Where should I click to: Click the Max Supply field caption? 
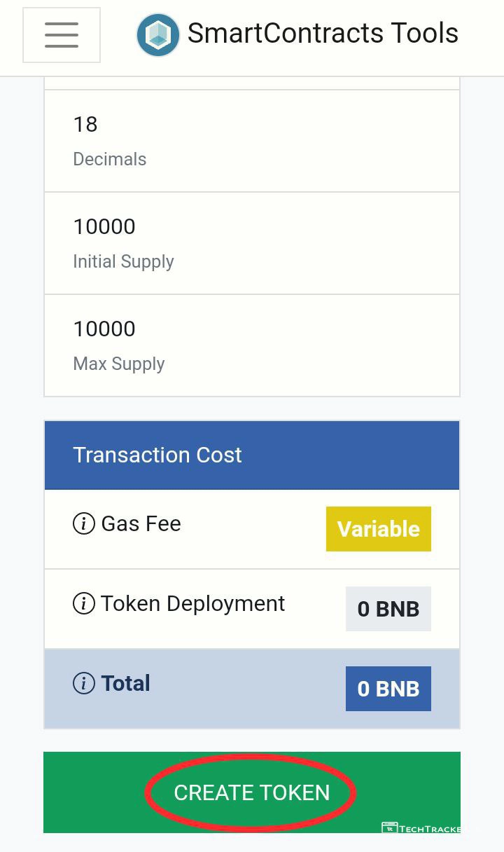[x=119, y=364]
